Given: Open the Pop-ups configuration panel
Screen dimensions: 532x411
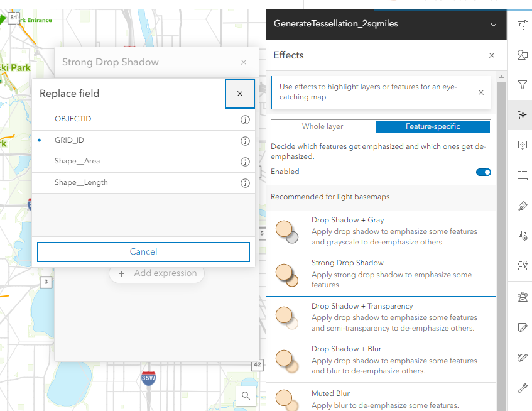Looking at the screenshot, I should pyautogui.click(x=522, y=145).
